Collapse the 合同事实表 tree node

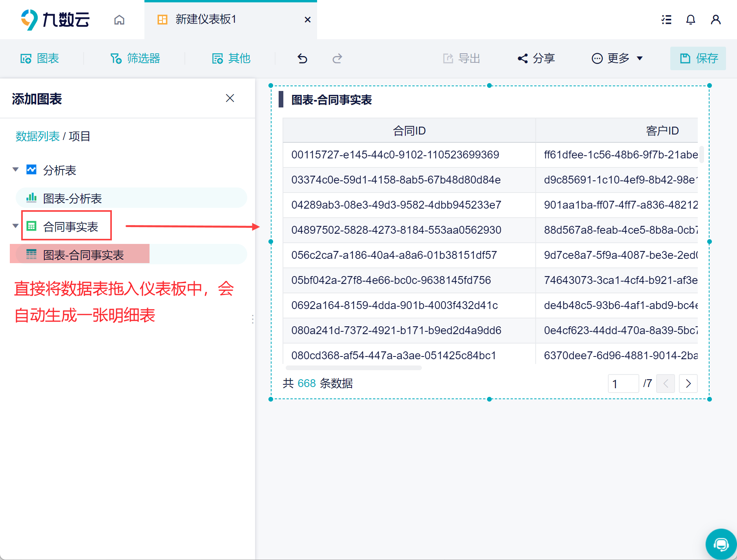point(15,226)
